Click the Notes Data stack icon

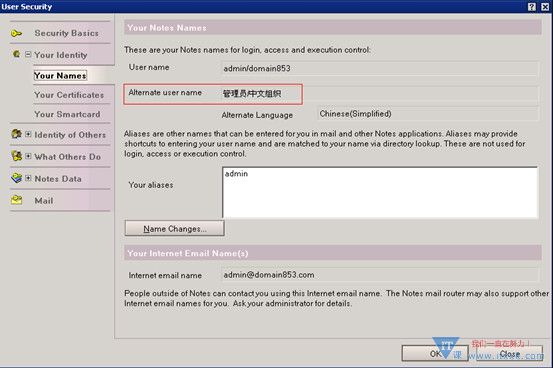pos(16,178)
